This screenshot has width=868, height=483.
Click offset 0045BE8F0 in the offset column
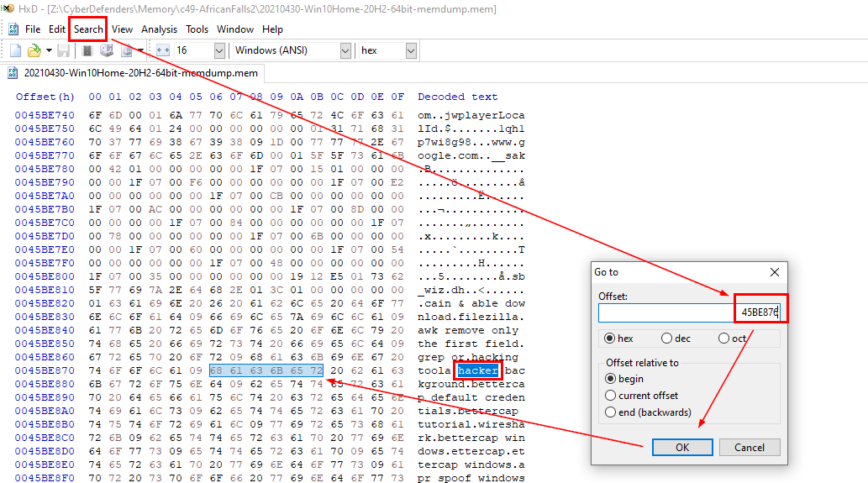[45, 477]
